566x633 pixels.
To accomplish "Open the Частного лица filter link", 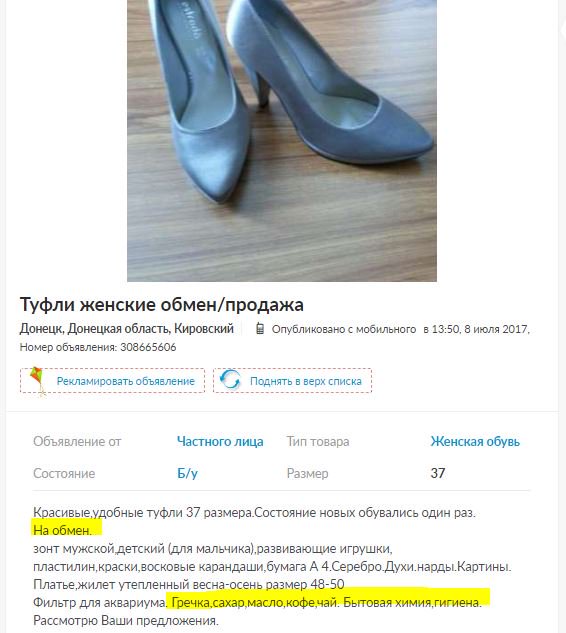I will click(x=220, y=441).
